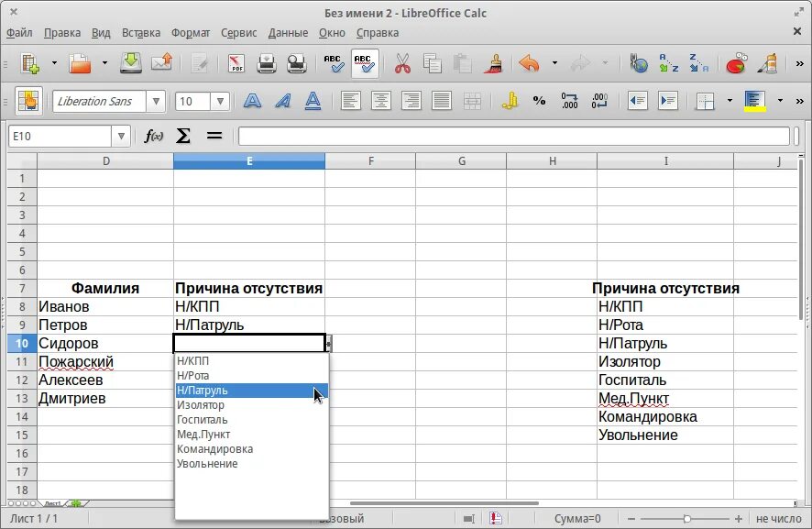The image size is (812, 529).
Task: Apply currency number format
Action: pyautogui.click(x=511, y=101)
